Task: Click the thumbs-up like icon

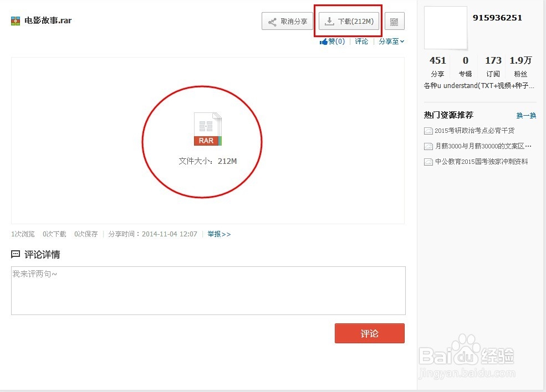Action: point(324,42)
